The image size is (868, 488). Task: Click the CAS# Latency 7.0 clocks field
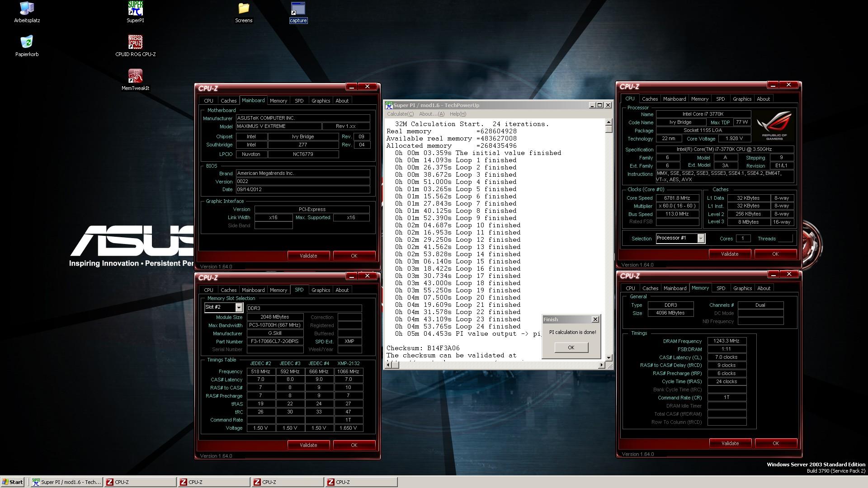click(726, 357)
